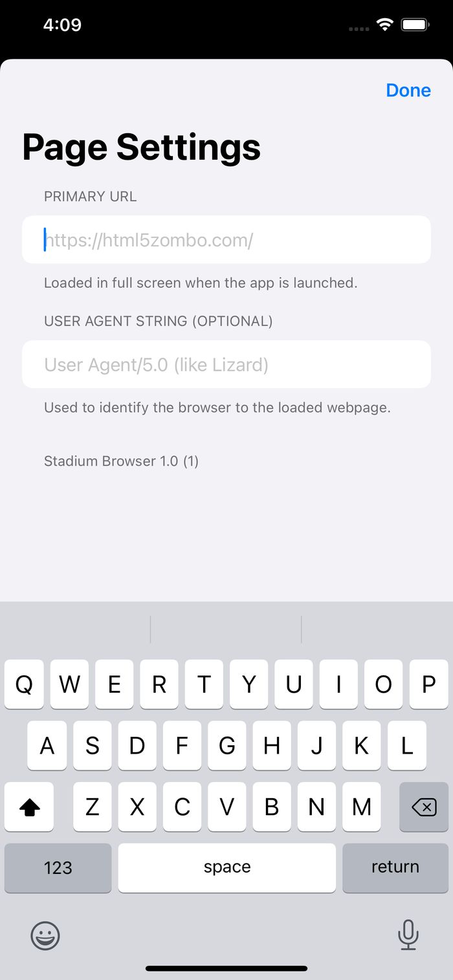Tap the G key
Image resolution: width=453 pixels, height=980 pixels.
(x=226, y=746)
